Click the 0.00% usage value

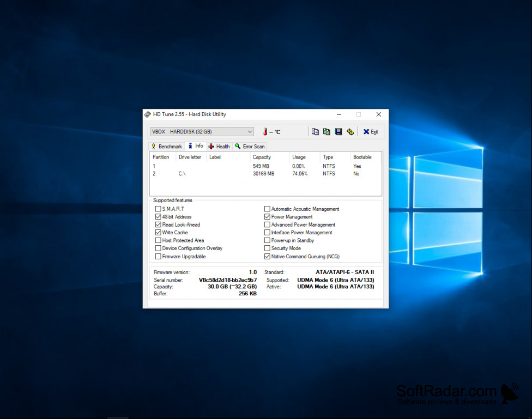[x=299, y=166]
